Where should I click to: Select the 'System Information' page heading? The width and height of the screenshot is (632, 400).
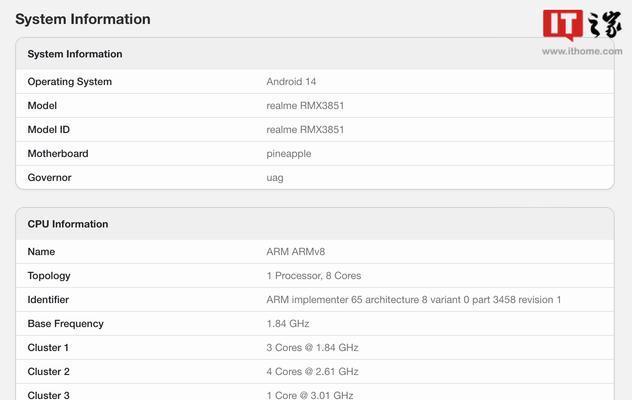pos(83,19)
